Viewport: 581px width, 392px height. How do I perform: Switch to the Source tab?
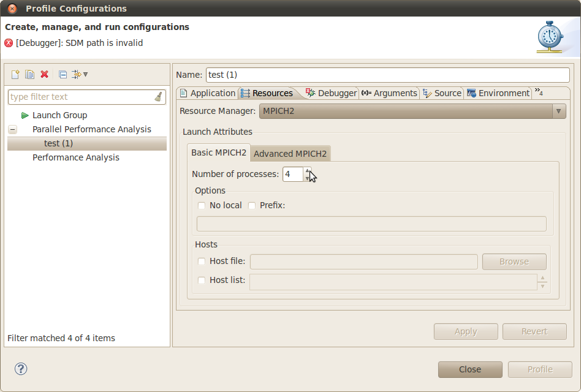click(442, 93)
